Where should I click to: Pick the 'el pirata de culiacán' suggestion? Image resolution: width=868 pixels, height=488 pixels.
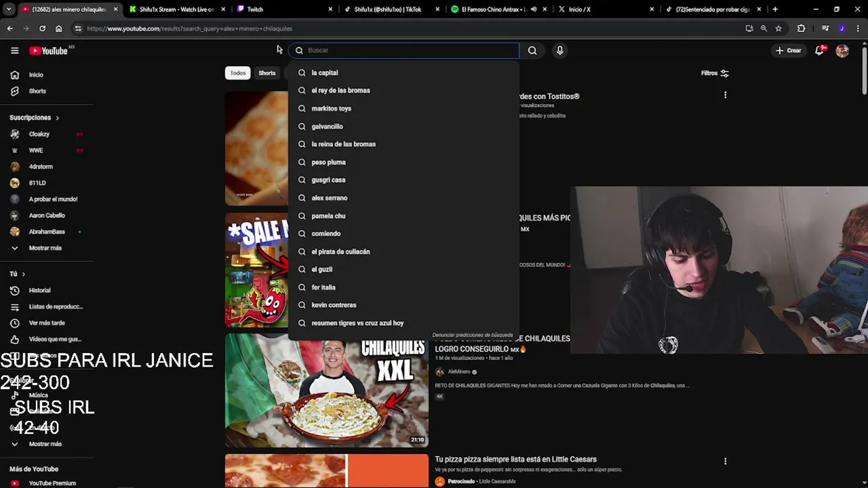click(x=404, y=251)
